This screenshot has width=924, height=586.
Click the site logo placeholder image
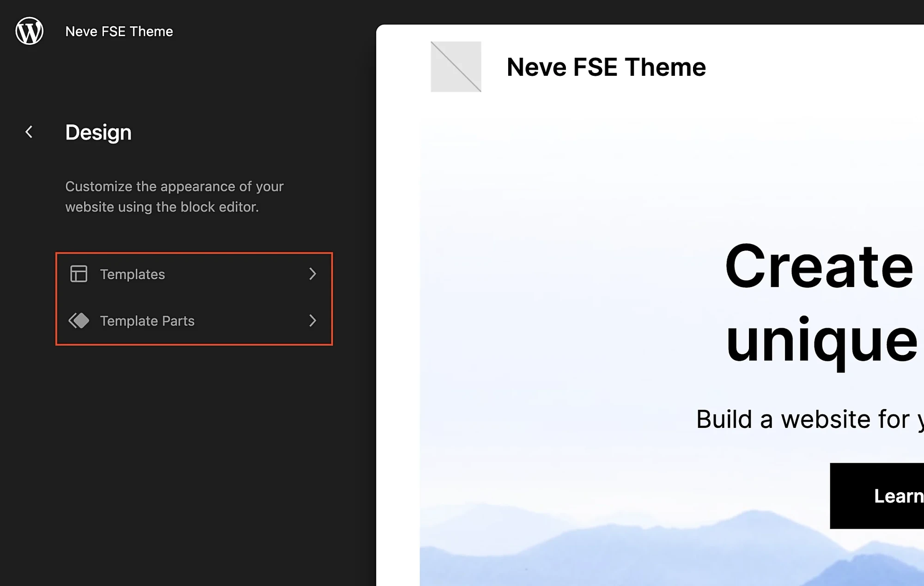pos(456,67)
